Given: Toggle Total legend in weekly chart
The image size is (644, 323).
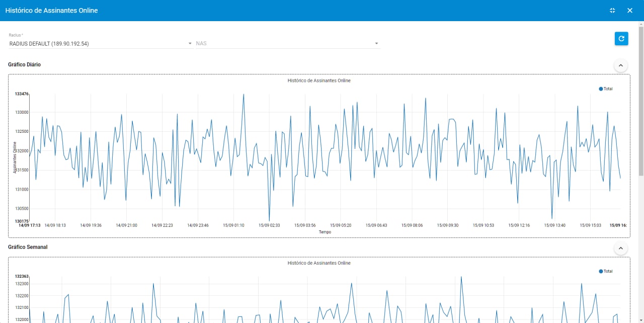Looking at the screenshot, I should pyautogui.click(x=606, y=271).
